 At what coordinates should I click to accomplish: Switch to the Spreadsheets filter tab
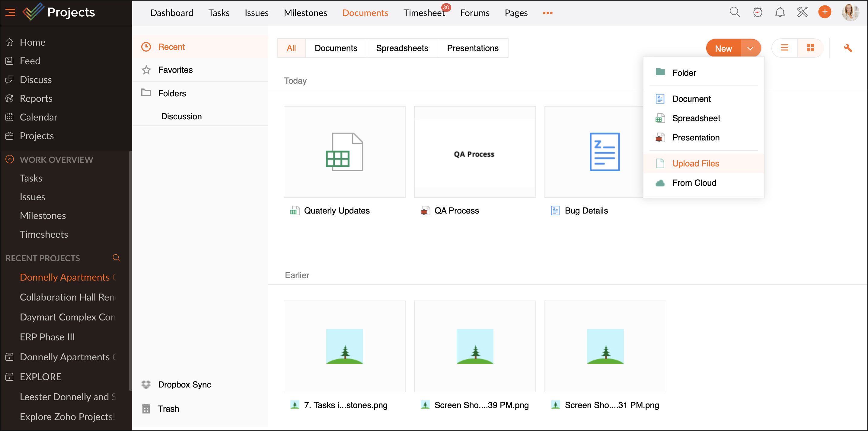[x=402, y=48]
